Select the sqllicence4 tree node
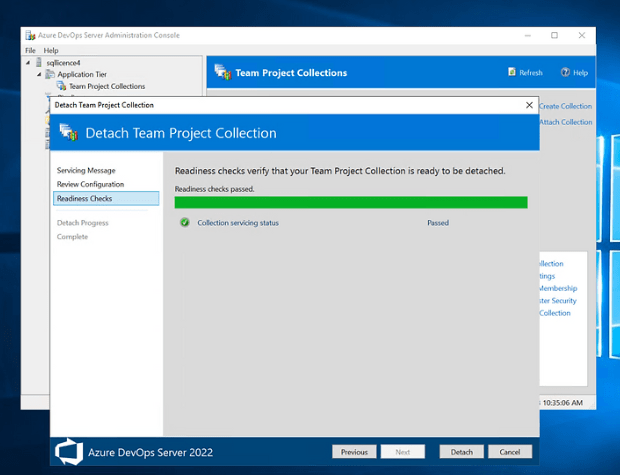This screenshot has height=475, width=620. 63,62
